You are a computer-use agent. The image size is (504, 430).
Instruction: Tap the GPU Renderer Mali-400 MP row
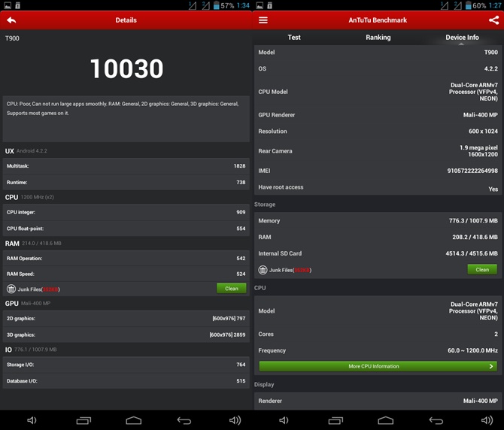tap(378, 115)
